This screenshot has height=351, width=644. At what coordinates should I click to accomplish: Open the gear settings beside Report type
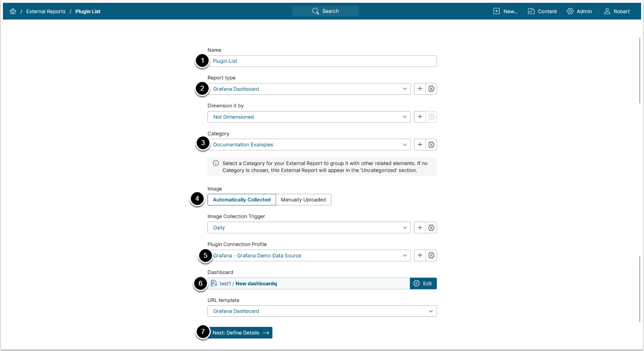point(431,89)
